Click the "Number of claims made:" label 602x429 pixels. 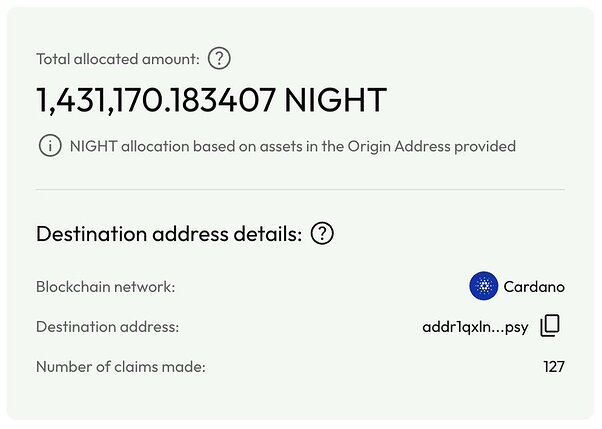(x=120, y=367)
